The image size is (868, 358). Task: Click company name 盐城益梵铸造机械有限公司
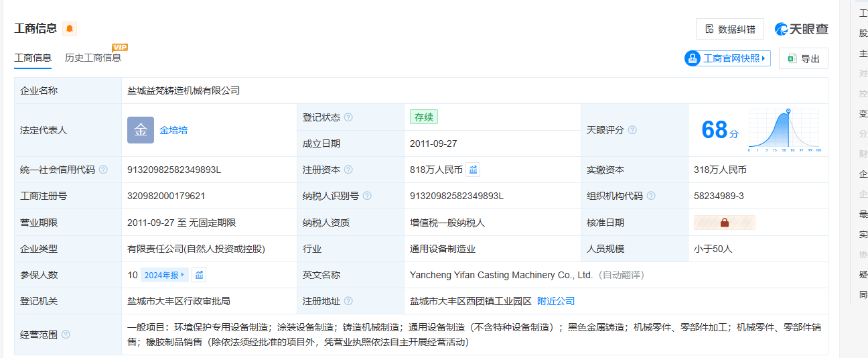184,91
